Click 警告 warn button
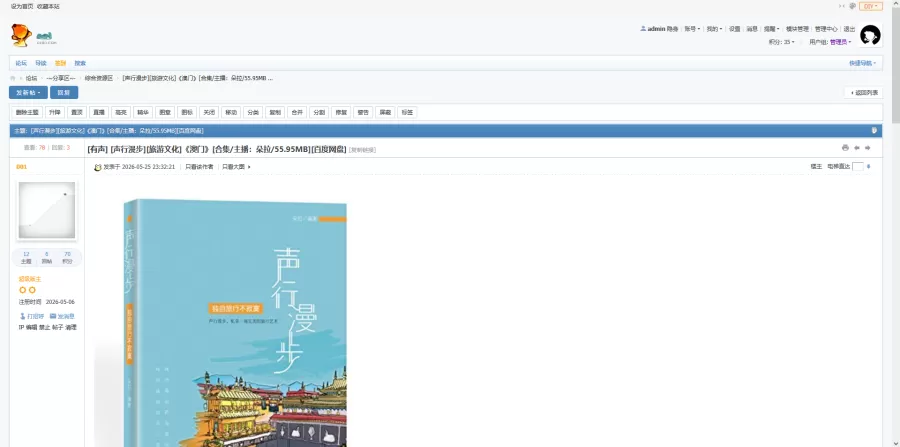Screen dimensions: 900x447 tap(363, 112)
